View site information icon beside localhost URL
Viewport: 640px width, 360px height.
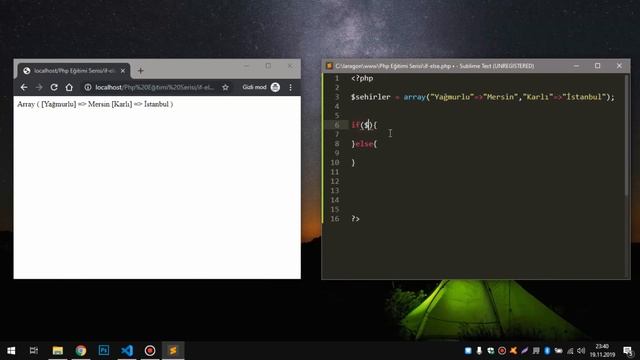(x=87, y=87)
